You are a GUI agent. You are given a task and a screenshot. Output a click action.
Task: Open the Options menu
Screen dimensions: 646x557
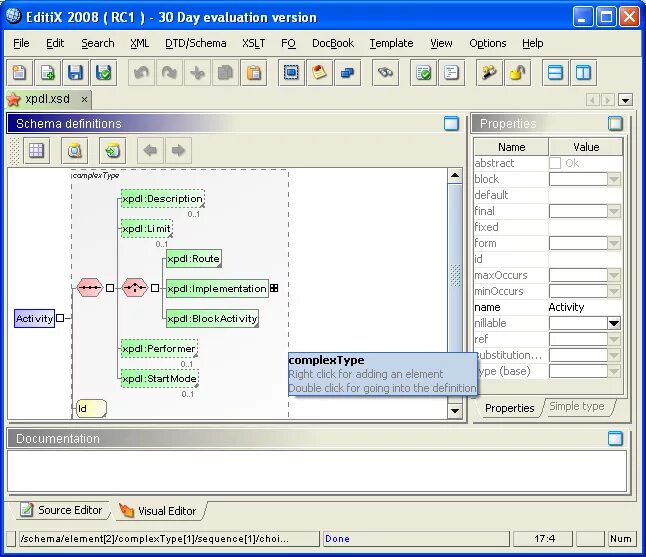click(x=488, y=43)
